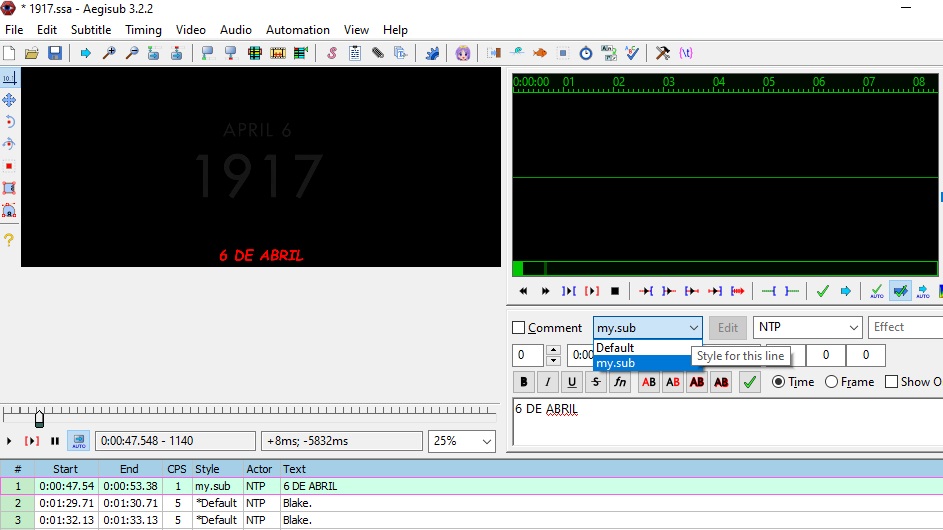Open a subtitle file with folder icon

click(32, 53)
